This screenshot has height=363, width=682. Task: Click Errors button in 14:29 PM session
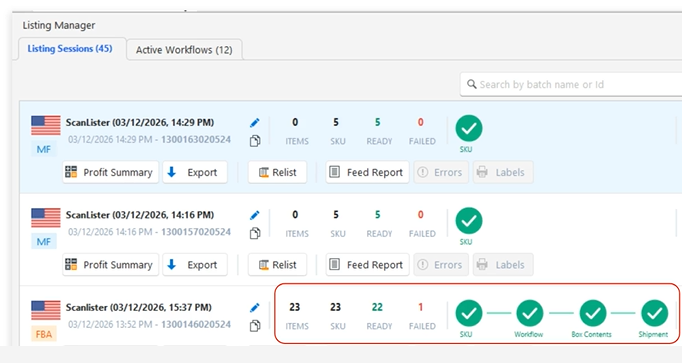click(x=441, y=172)
